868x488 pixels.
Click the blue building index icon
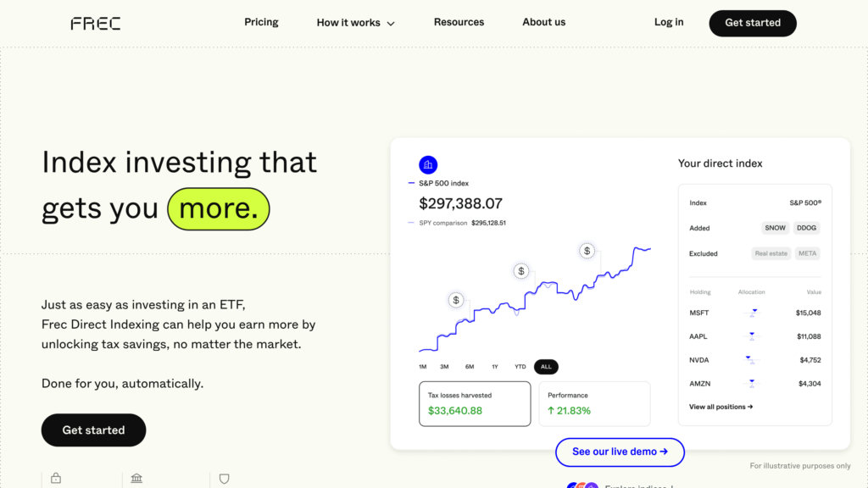click(x=428, y=164)
